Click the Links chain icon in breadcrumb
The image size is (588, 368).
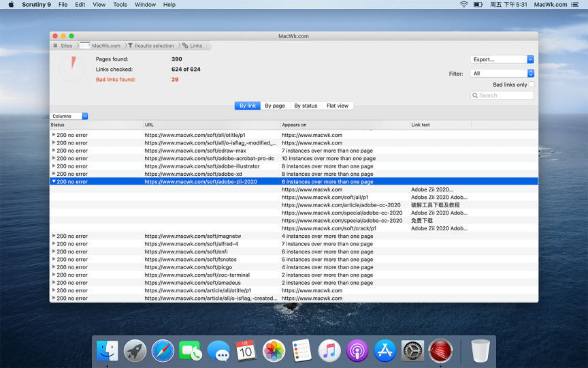(x=185, y=46)
